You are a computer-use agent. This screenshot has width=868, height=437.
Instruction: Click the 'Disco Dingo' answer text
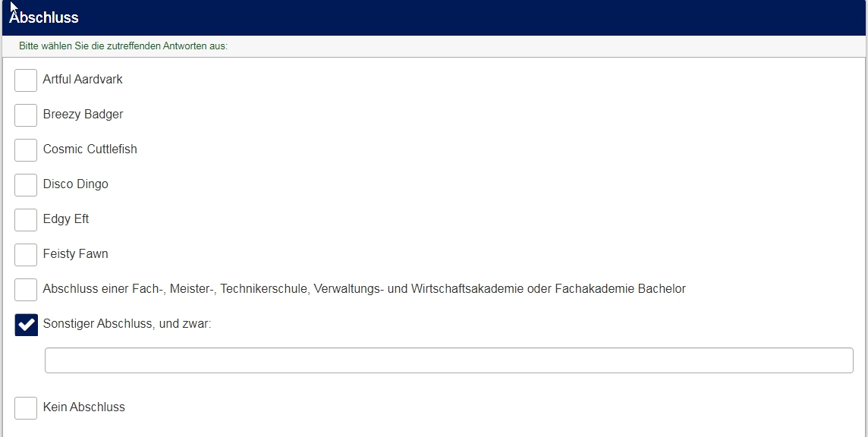(x=75, y=184)
